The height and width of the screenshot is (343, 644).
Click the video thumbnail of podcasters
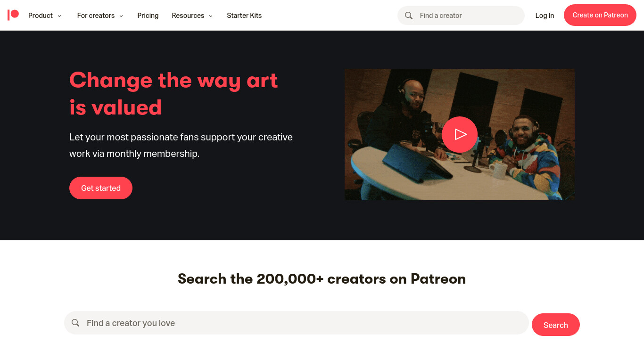coord(460,135)
